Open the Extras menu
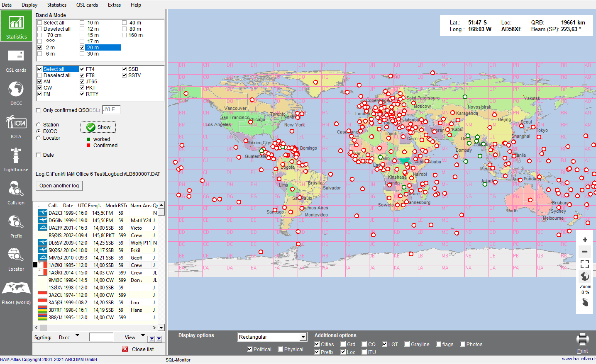Screen dimensions: 596x364 pyautogui.click(x=114, y=5)
